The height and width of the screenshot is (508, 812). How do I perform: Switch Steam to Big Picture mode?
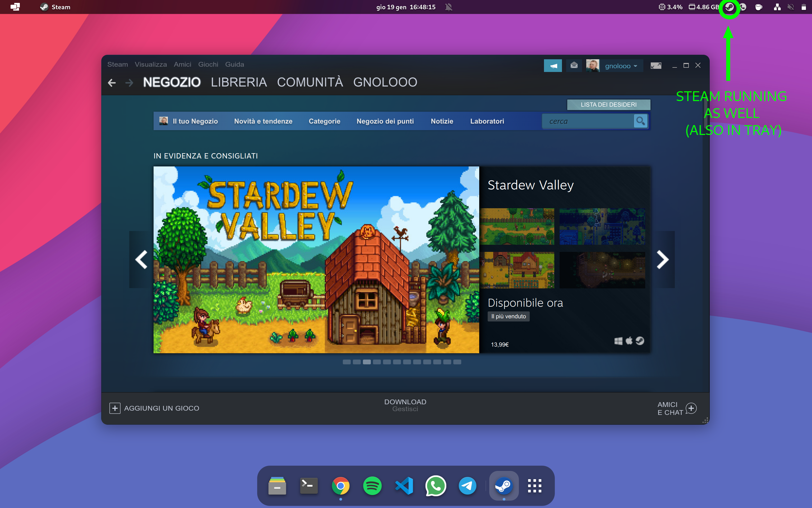656,66
